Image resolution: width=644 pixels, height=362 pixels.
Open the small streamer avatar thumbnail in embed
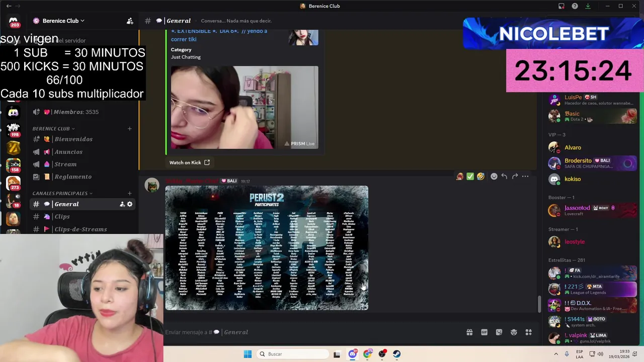tap(303, 38)
